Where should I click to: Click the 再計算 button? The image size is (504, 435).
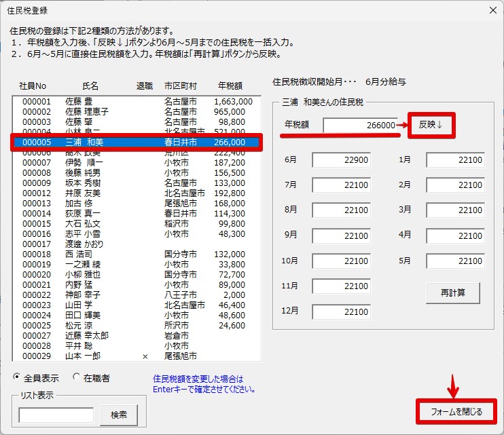[x=453, y=292]
